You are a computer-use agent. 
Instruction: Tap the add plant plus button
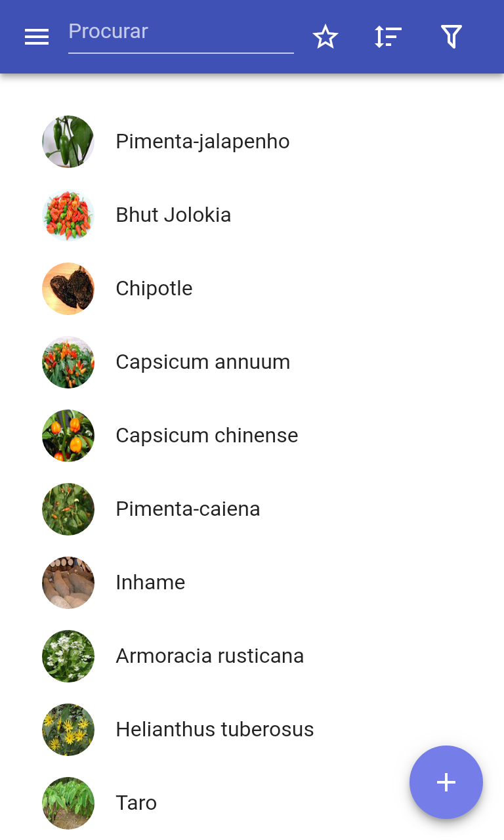(446, 782)
